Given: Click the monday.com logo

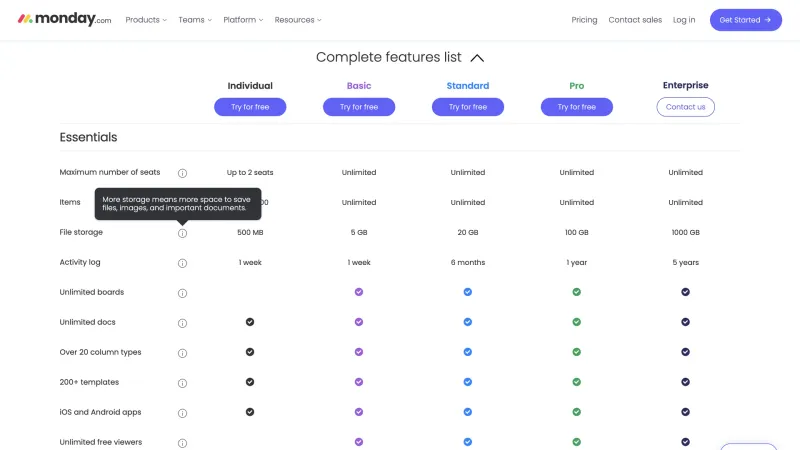Looking at the screenshot, I should pos(64,19).
